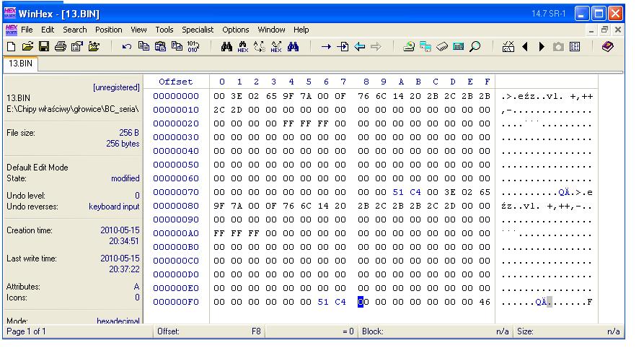
Task: Click 'Page 1 of 1' status entry
Action: tap(26, 331)
